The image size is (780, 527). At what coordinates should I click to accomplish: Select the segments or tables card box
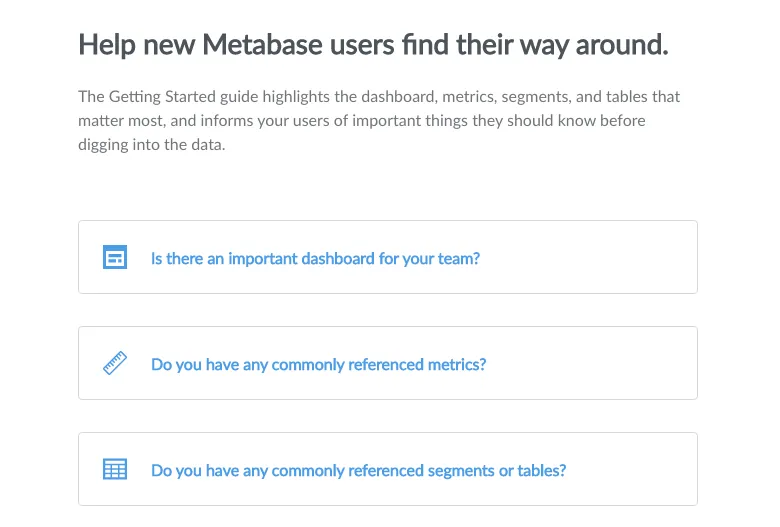tap(388, 469)
